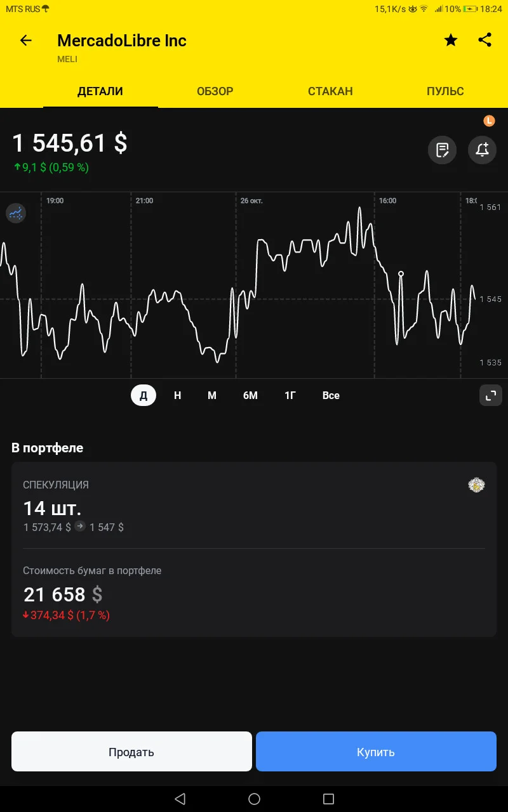Tap the daily change 9,1 $ (0,59 %)
Image resolution: width=508 pixels, height=812 pixels.
coord(51,167)
